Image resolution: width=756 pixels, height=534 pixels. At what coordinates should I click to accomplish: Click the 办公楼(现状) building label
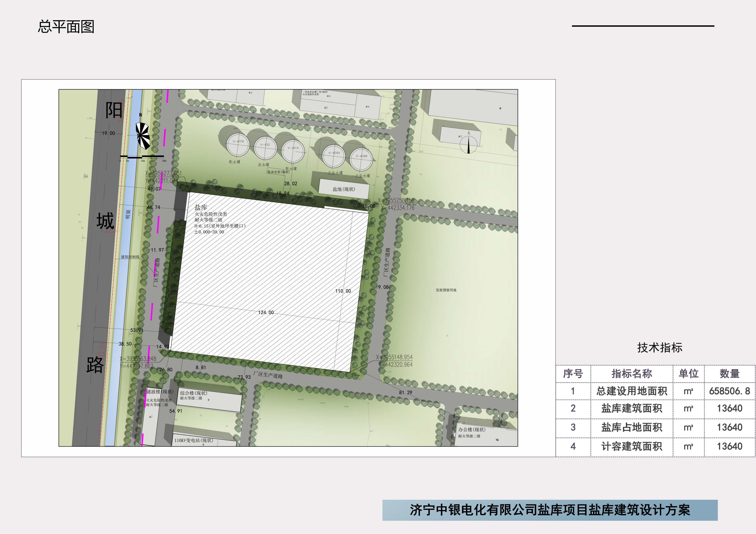[x=472, y=430]
